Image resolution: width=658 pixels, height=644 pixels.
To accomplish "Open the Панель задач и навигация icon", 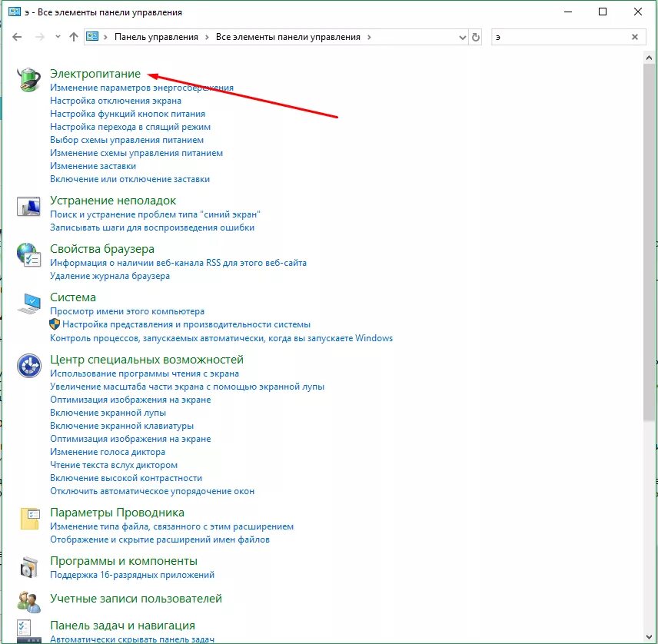I will coord(29,632).
